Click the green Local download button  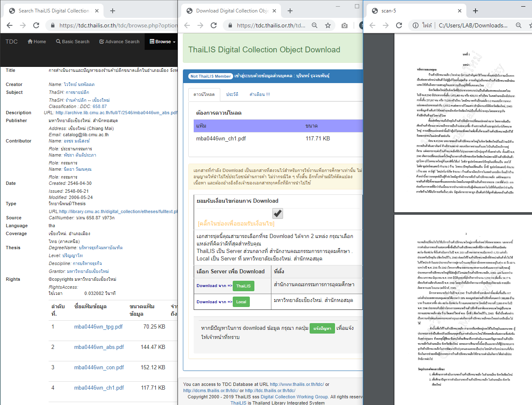[241, 302]
